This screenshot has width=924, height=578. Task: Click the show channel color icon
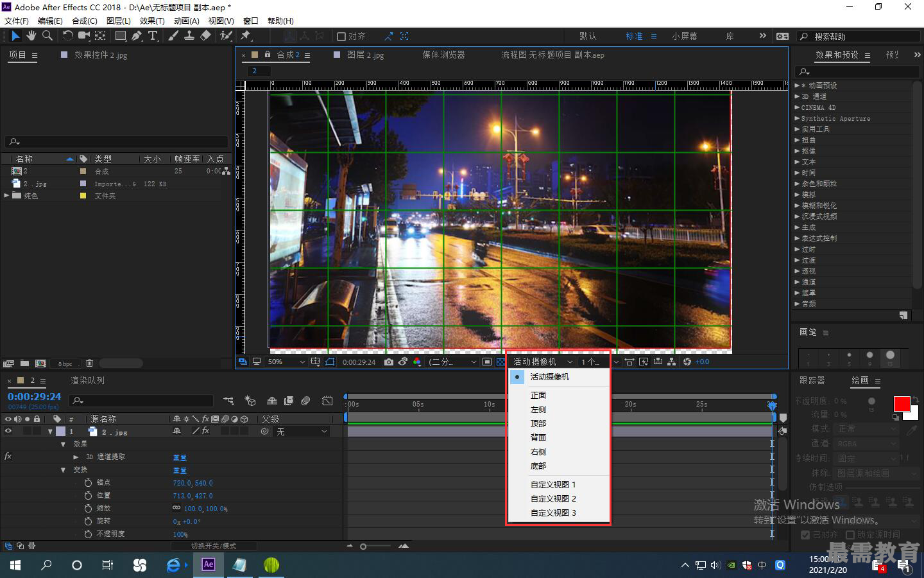[417, 362]
